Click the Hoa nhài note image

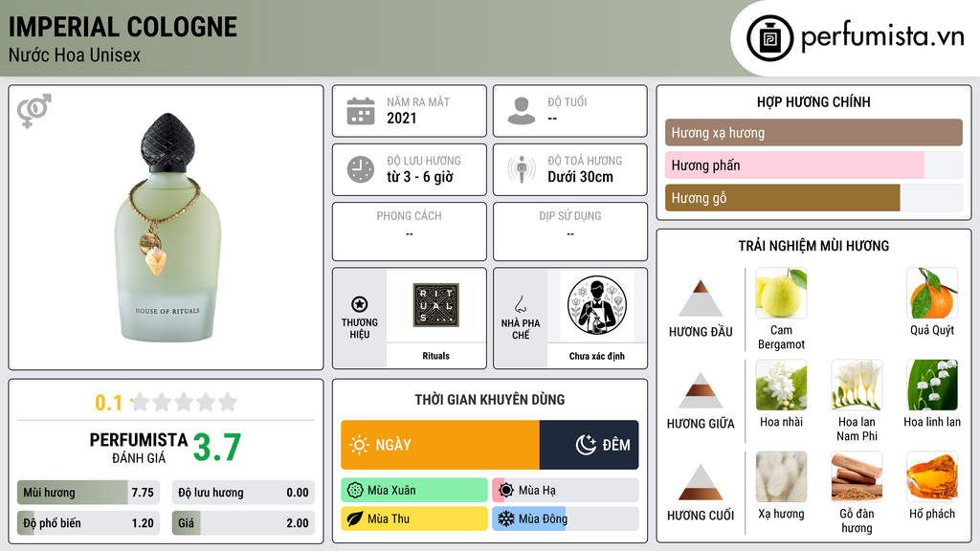[x=781, y=385]
